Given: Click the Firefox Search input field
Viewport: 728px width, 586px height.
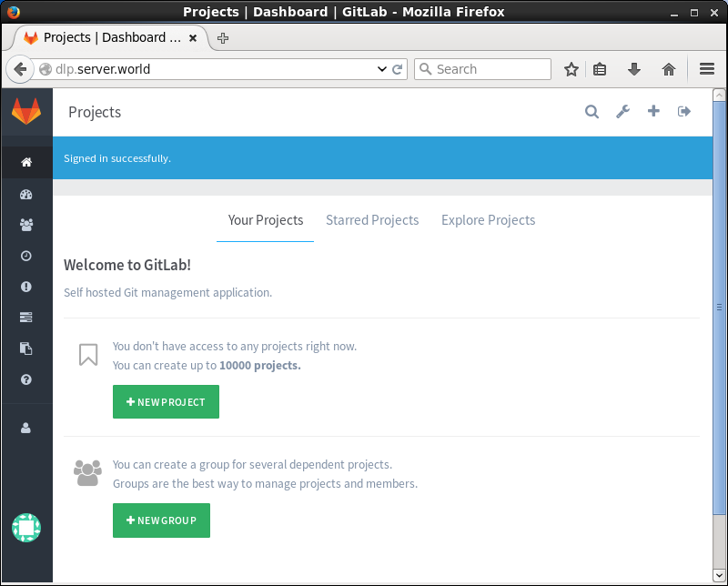Looking at the screenshot, I should [483, 69].
